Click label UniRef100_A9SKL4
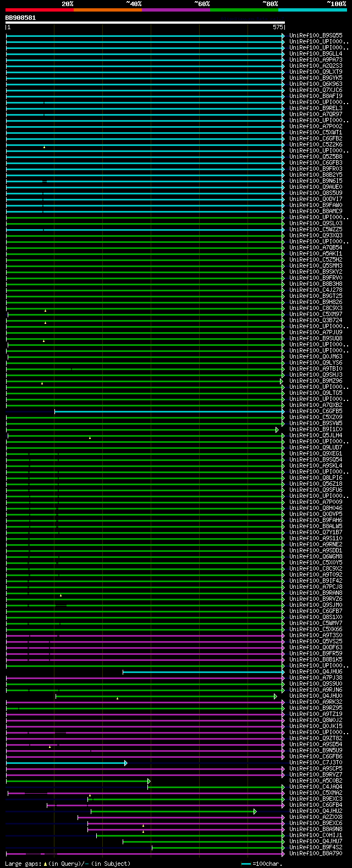Screen dimensions: 352x868 (316, 465)
